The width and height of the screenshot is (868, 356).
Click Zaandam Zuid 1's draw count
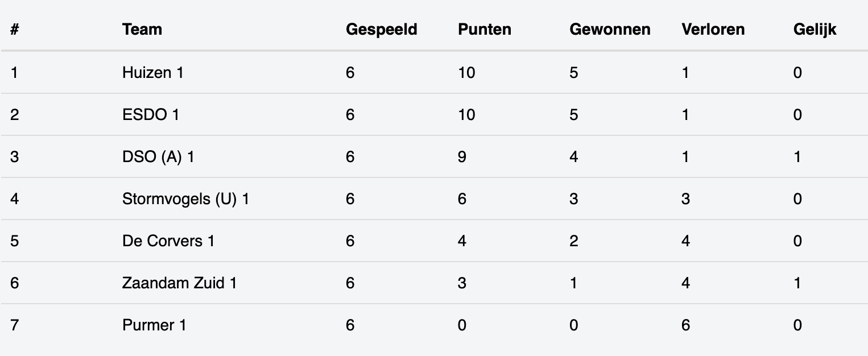[797, 283]
